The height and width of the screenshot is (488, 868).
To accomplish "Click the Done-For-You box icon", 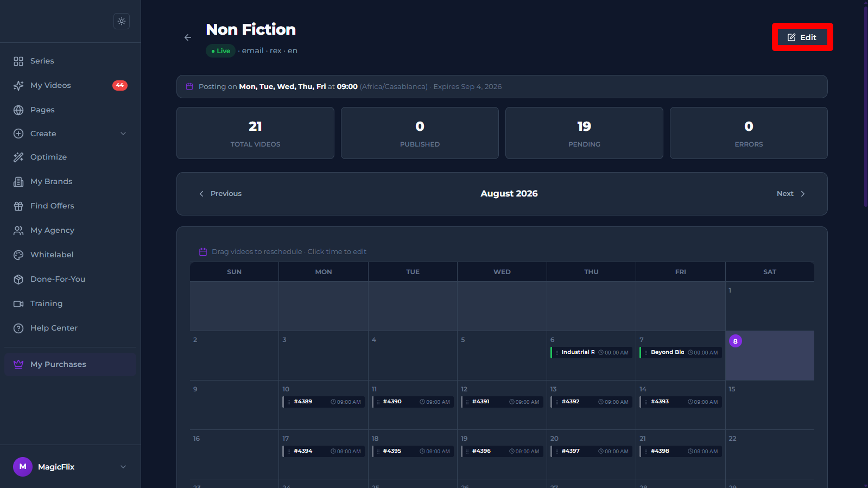I will point(18,280).
